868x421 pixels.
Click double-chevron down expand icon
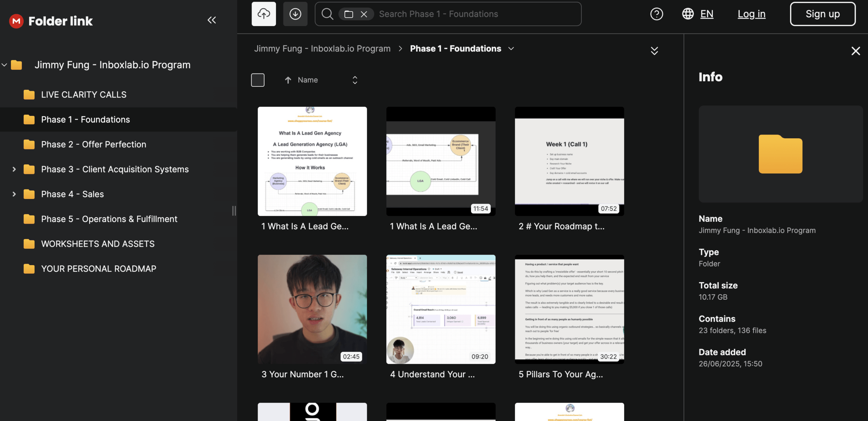point(654,51)
